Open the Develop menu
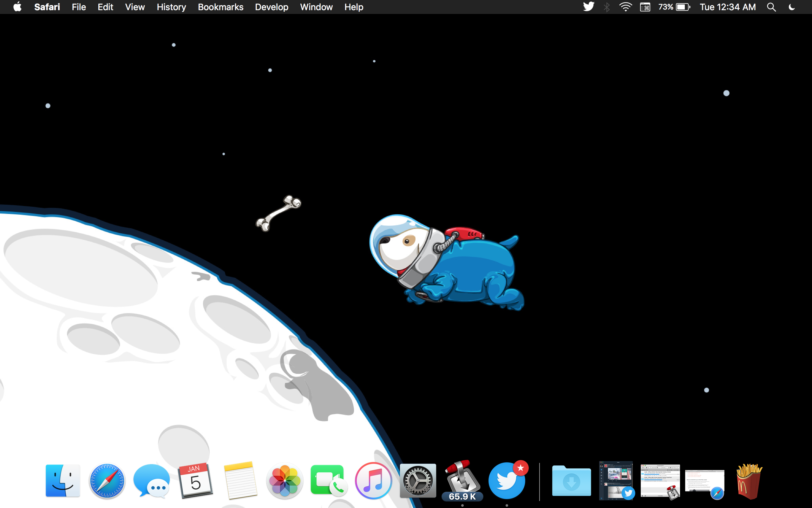The image size is (812, 508). pos(272,7)
